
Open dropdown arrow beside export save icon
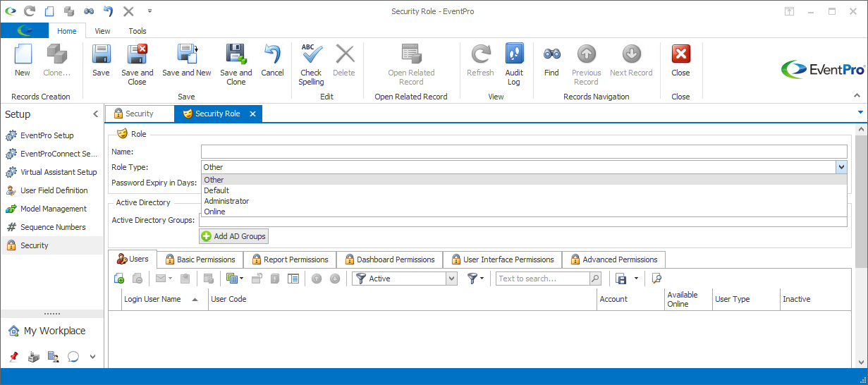(x=636, y=279)
